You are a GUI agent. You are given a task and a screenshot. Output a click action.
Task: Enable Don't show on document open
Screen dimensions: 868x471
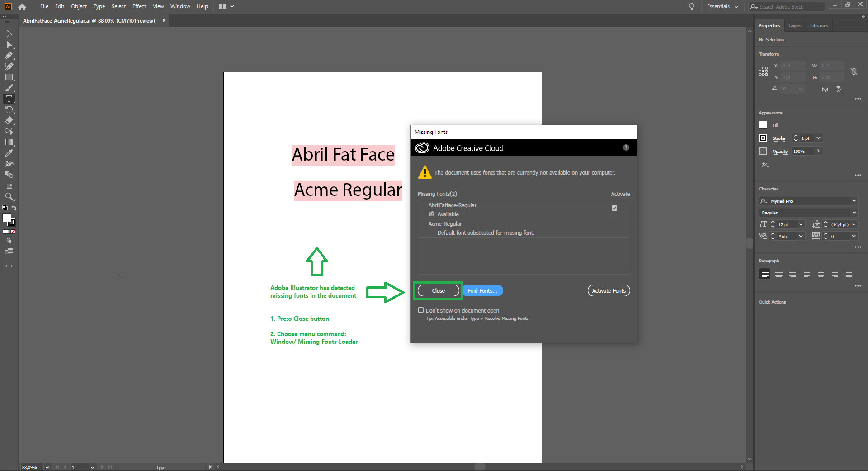[421, 310]
